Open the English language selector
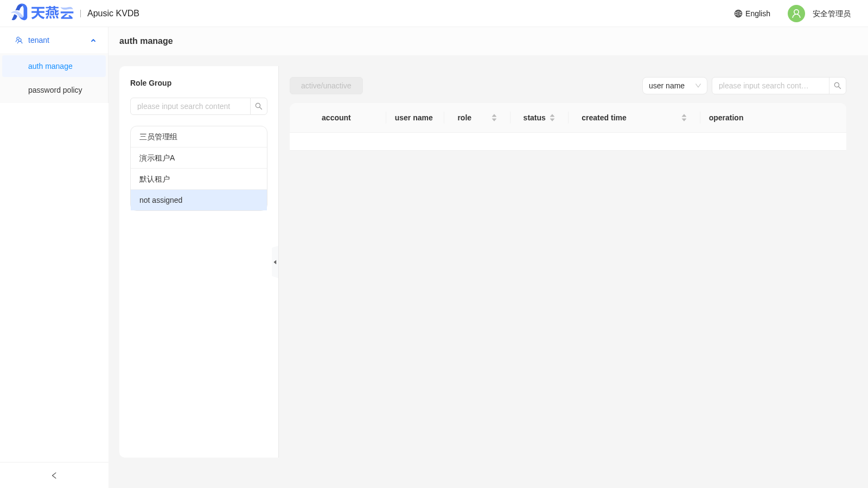Image resolution: width=868 pixels, height=488 pixels. 752,14
